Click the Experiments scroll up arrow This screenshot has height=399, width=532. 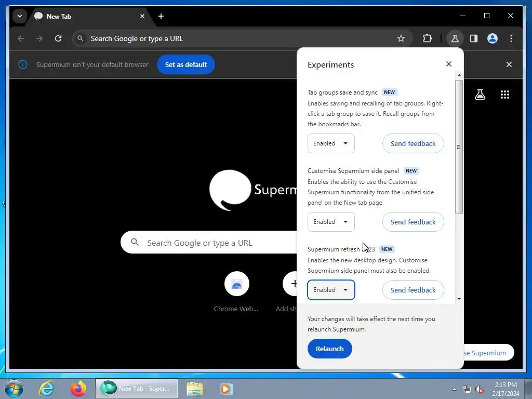pos(459,75)
